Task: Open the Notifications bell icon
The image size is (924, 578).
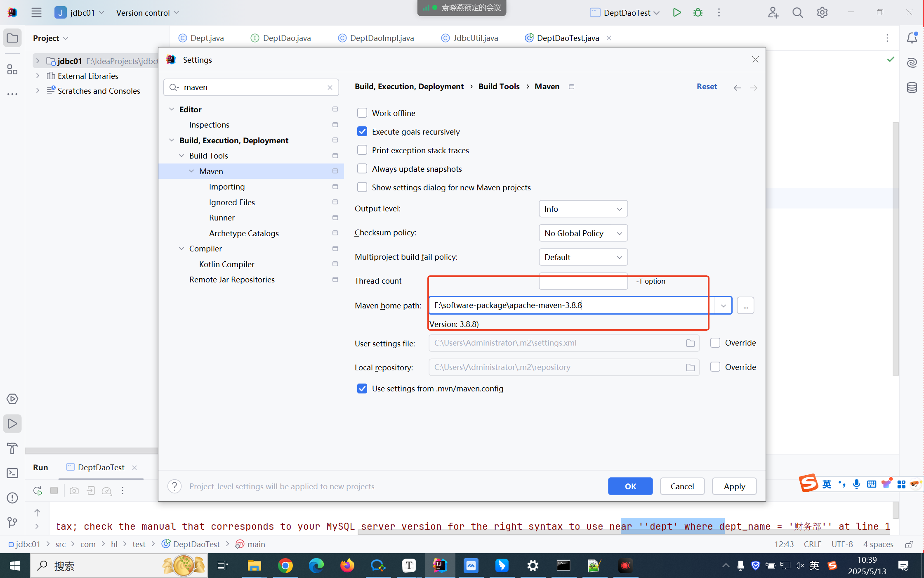Action: 912,38
